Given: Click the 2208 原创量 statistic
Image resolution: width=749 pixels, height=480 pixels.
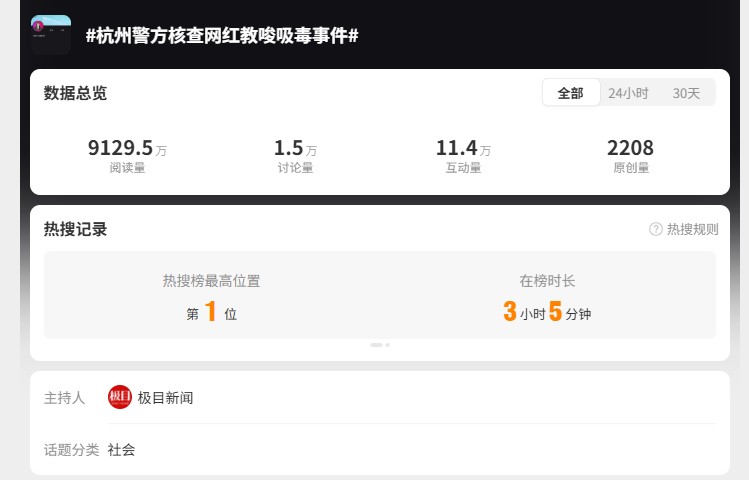Looking at the screenshot, I should pyautogui.click(x=631, y=155).
